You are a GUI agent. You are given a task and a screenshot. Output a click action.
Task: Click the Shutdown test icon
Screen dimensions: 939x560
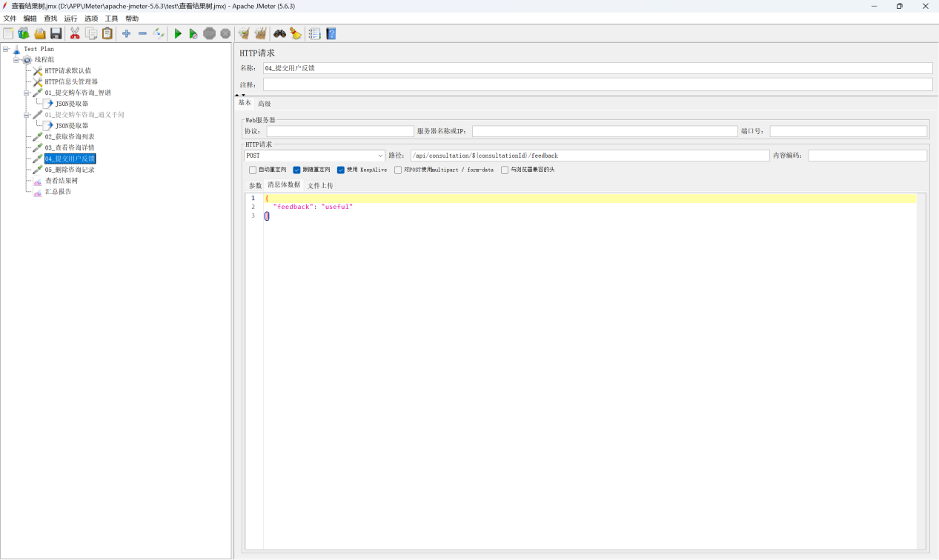[225, 33]
